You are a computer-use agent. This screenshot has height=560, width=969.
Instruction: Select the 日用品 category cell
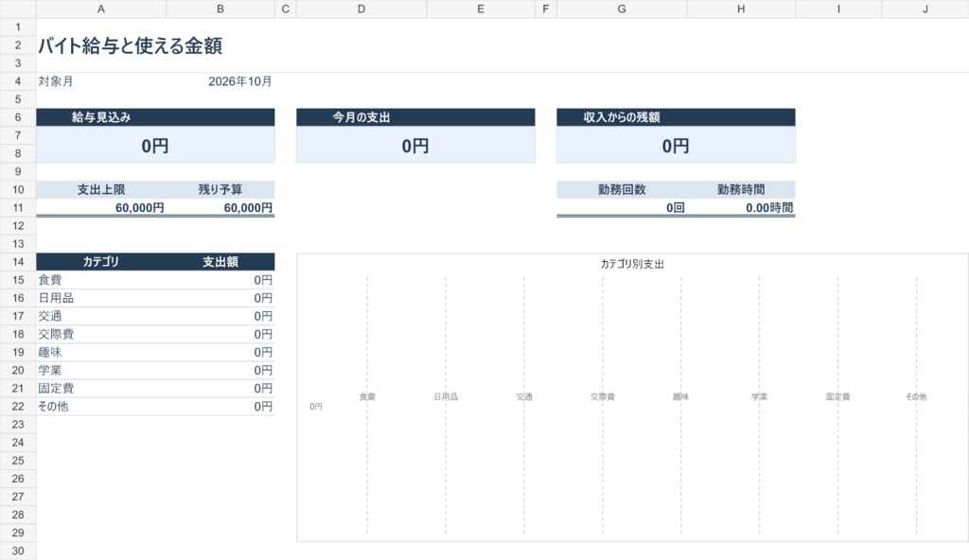101,298
